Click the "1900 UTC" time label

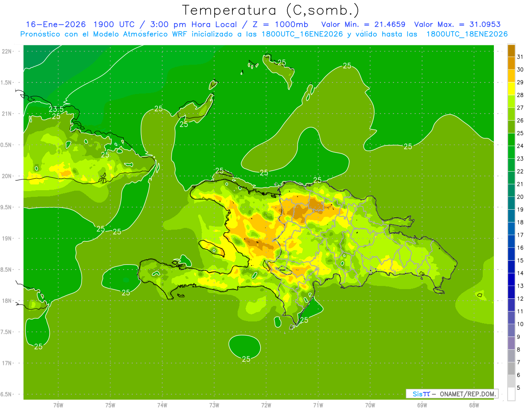pos(114,24)
